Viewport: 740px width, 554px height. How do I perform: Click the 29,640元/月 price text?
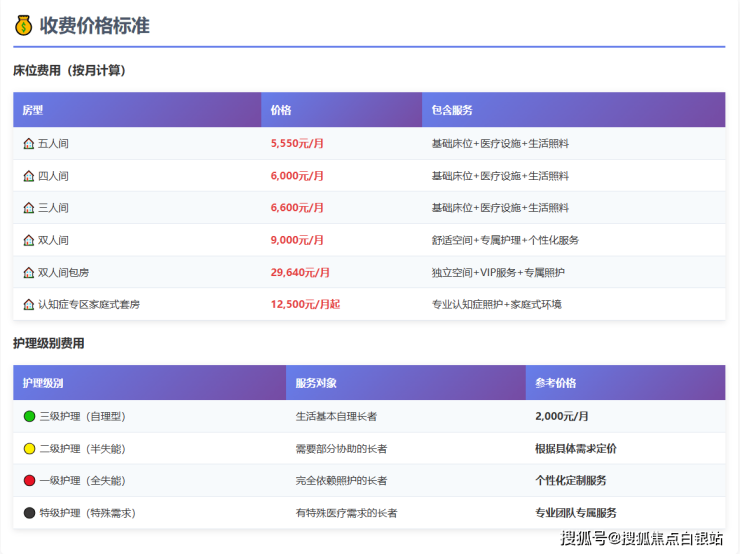(300, 272)
